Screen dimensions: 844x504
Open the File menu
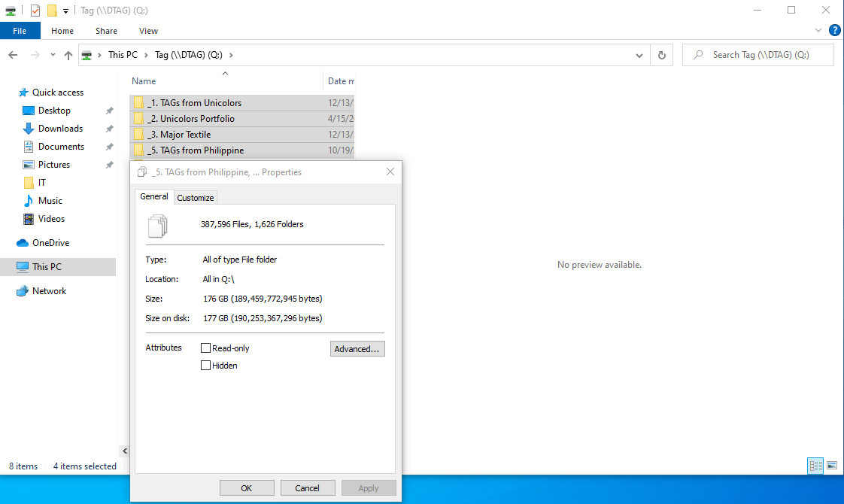tap(20, 31)
